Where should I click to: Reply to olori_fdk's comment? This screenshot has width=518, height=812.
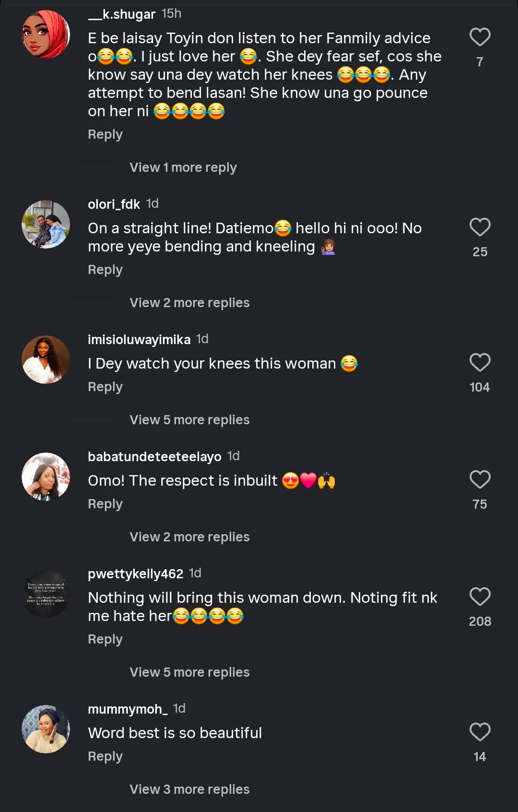pyautogui.click(x=105, y=270)
